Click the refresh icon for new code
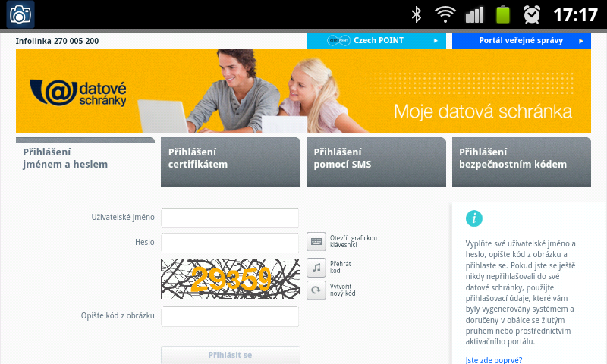 click(x=316, y=290)
